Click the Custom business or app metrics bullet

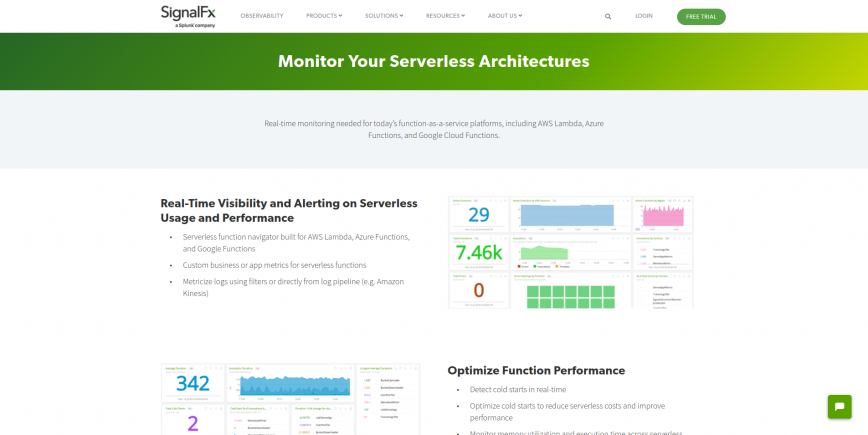click(x=275, y=265)
